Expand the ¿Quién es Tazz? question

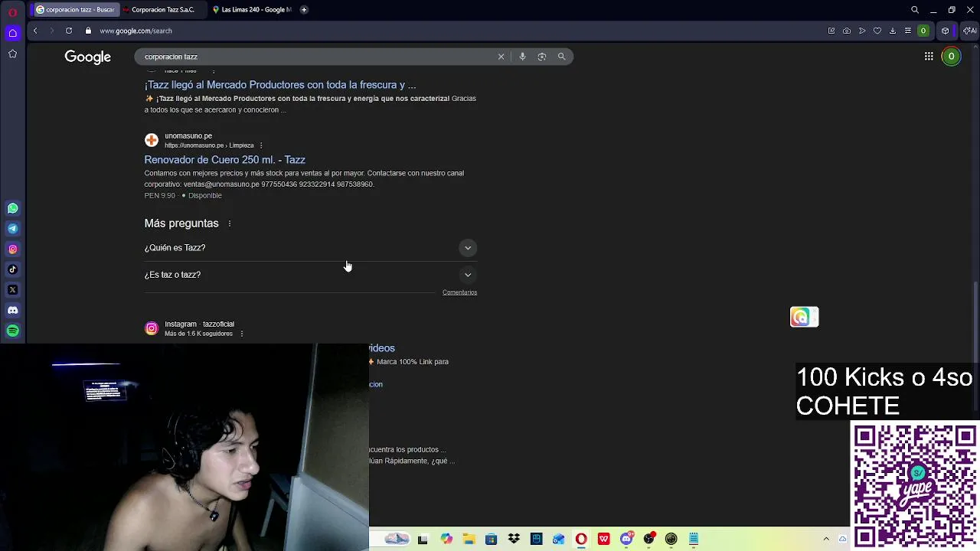click(x=311, y=248)
